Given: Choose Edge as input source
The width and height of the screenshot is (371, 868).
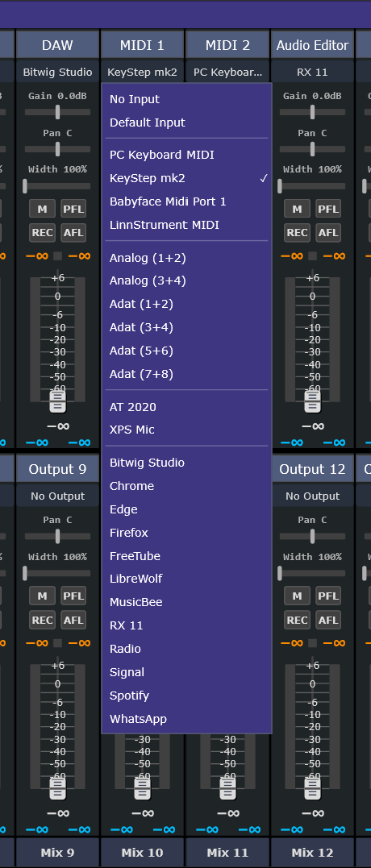Looking at the screenshot, I should 186,509.
